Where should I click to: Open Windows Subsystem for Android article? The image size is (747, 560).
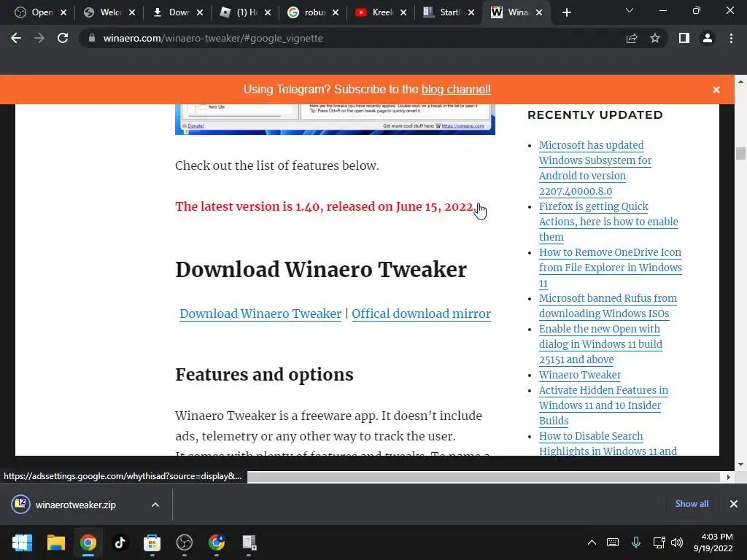[x=595, y=168]
